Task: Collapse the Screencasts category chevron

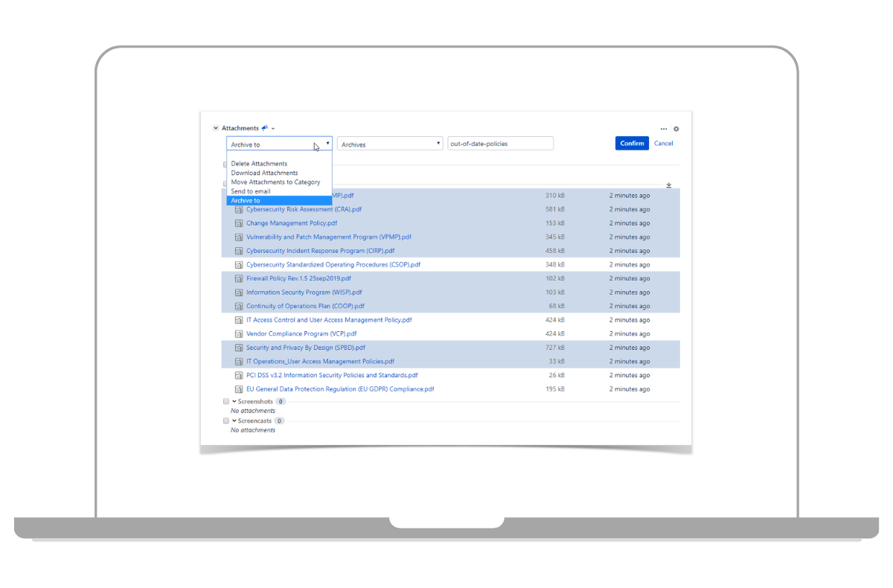Action: coord(234,421)
